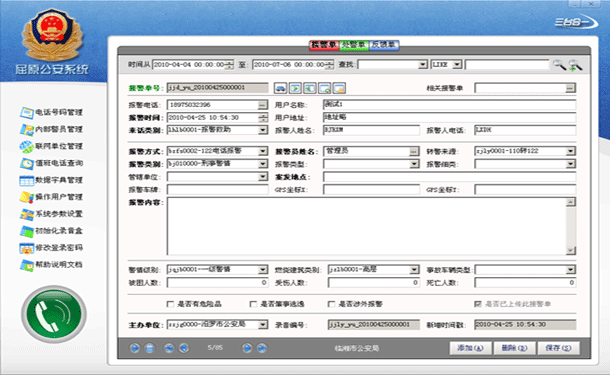The width and height of the screenshot is (610, 375).
Task: Click the magnifier icon with green plus
Action: click(575, 65)
